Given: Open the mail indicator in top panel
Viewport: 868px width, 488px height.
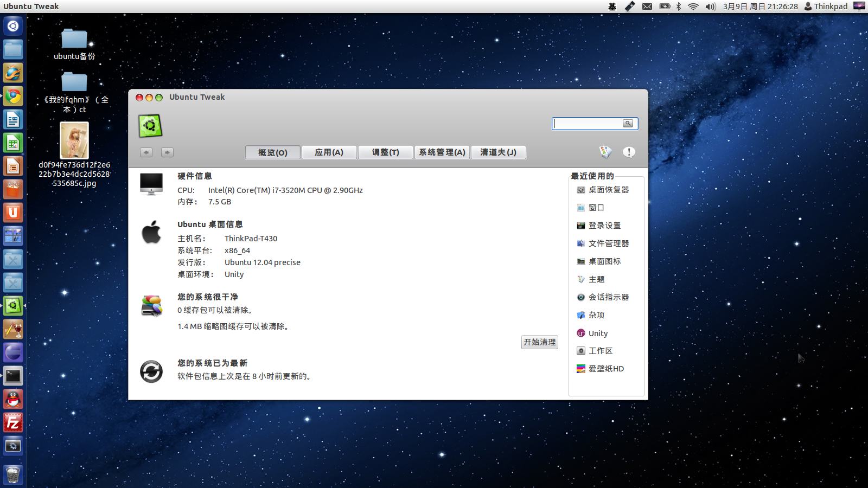Looking at the screenshot, I should [x=647, y=7].
